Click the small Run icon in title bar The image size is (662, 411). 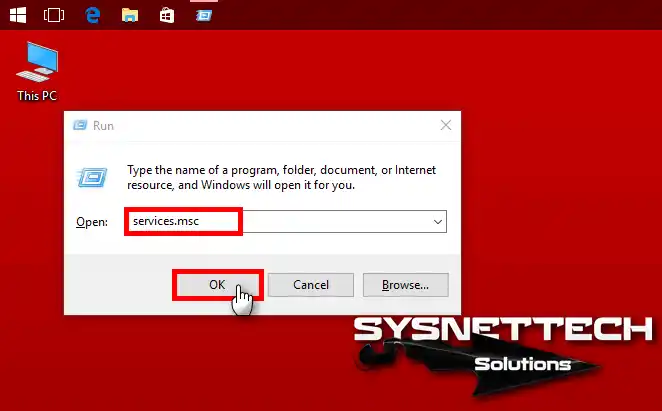(x=80, y=126)
